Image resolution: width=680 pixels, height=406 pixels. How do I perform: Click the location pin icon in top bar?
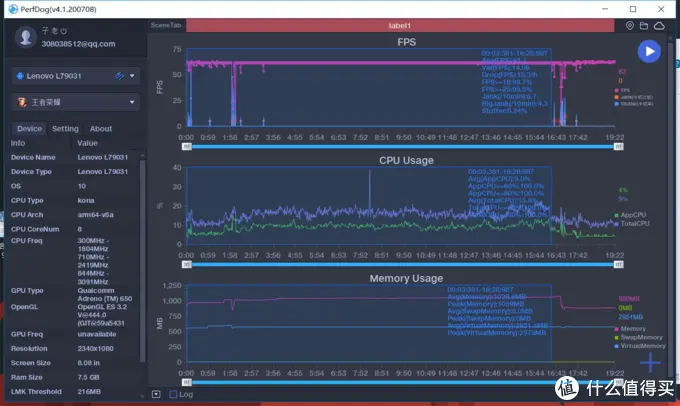coord(630,26)
